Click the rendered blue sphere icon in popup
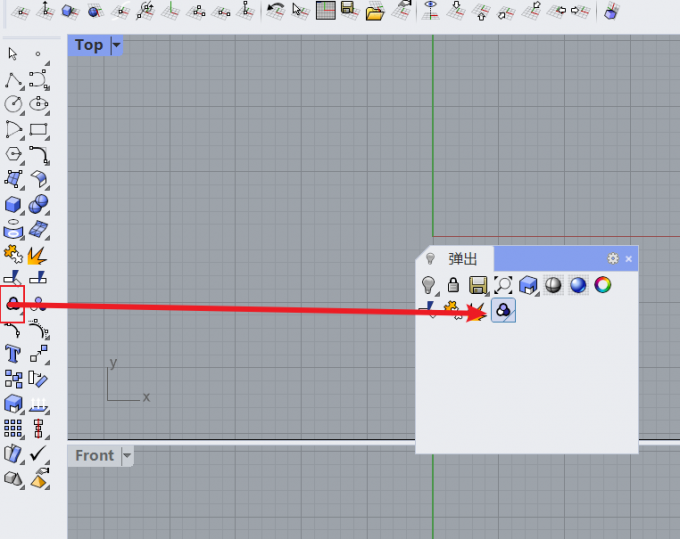680x539 pixels. tap(578, 285)
